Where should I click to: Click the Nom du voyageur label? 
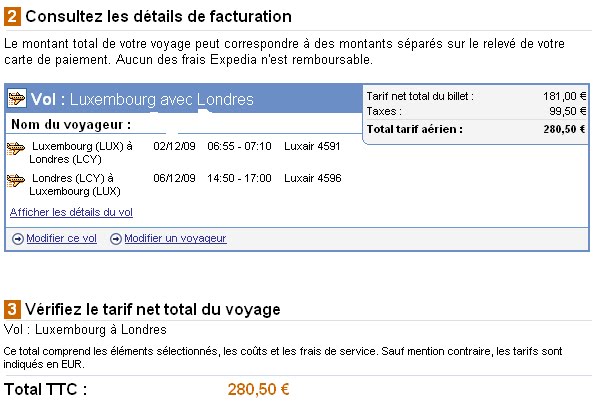[71, 125]
